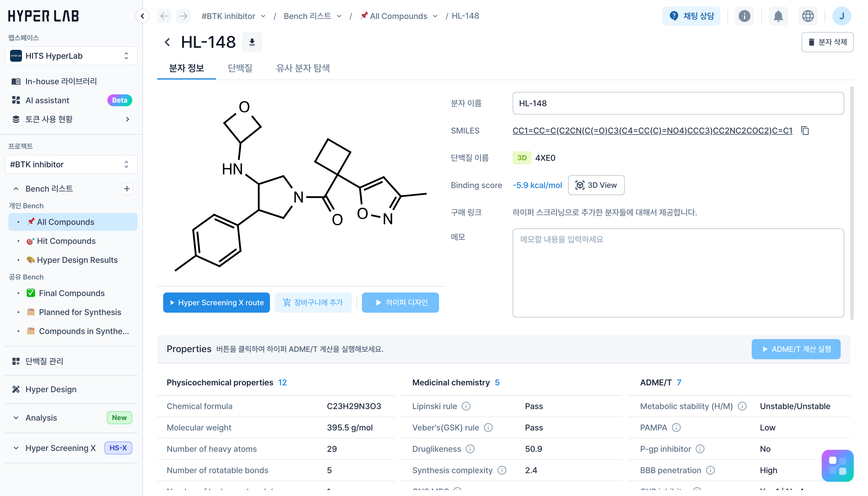Go back using the arrow beside HL-148
The image size is (868, 496).
click(x=167, y=42)
